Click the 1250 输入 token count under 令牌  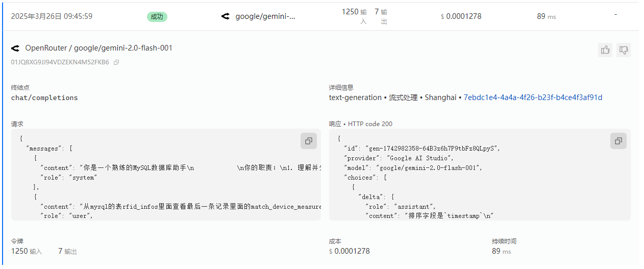click(x=27, y=251)
